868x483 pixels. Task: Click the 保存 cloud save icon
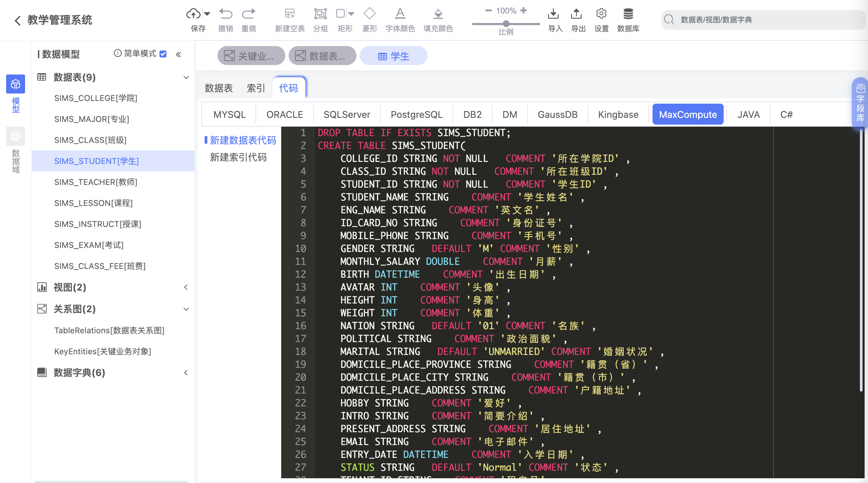(193, 14)
